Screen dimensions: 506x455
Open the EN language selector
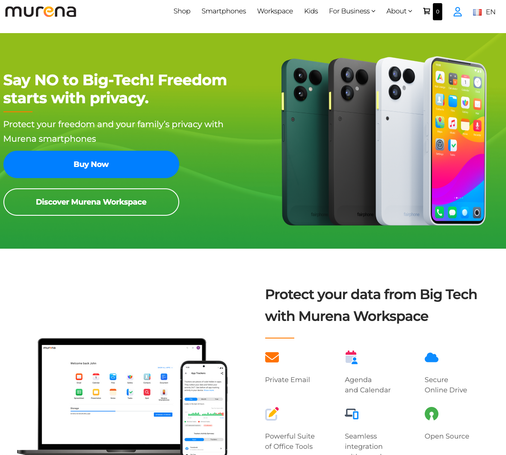pyautogui.click(x=490, y=12)
